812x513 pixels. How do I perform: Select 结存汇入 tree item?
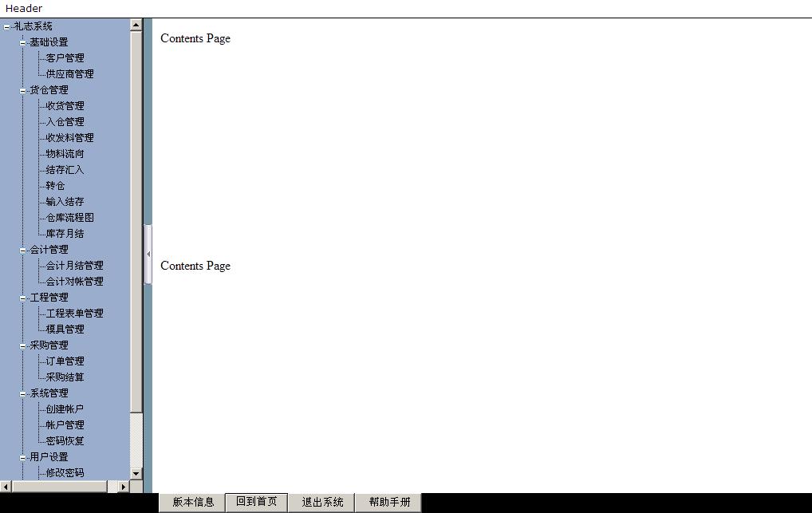(65, 170)
